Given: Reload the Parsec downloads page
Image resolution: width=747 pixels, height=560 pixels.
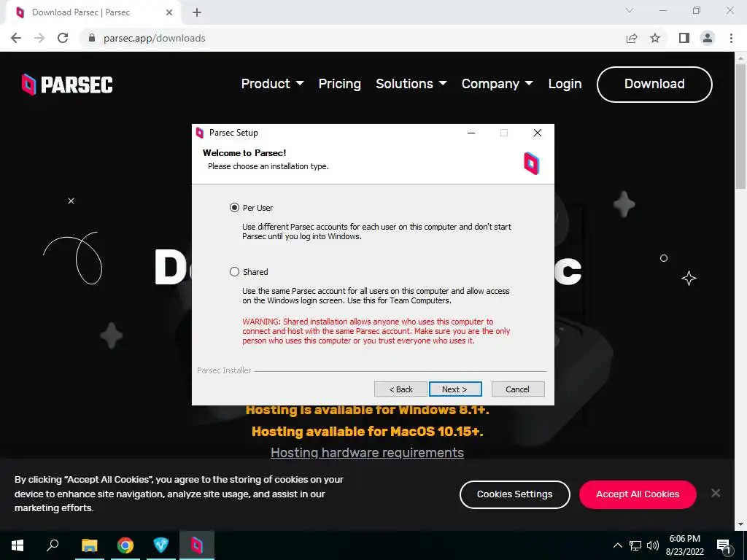Looking at the screenshot, I should tap(63, 38).
